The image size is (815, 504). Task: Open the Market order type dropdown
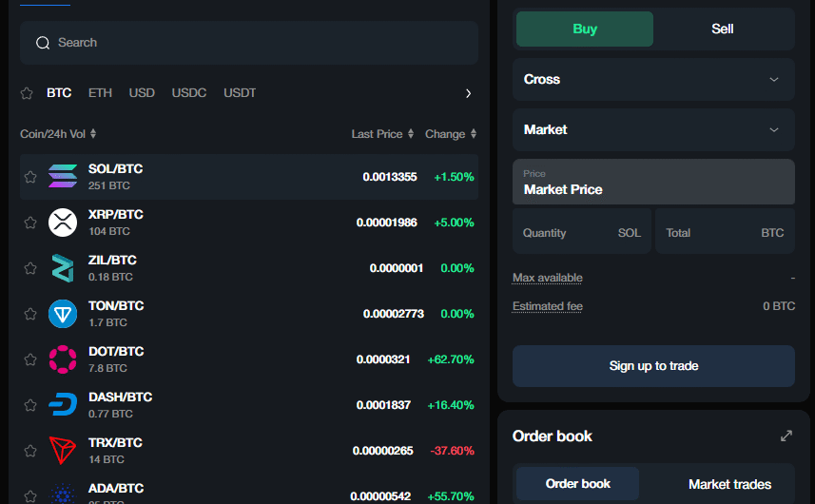653,129
